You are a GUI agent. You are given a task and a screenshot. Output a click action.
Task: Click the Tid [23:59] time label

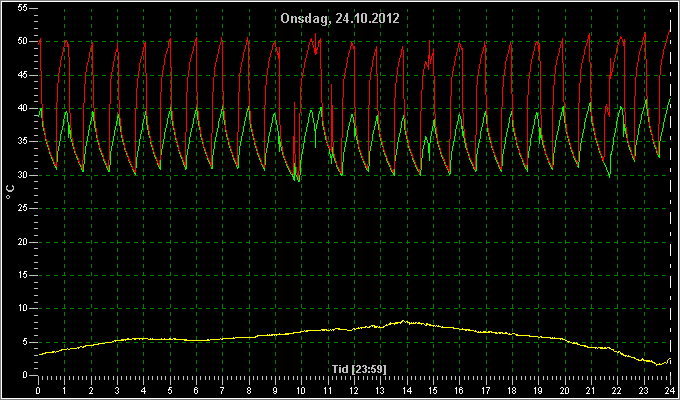coord(359,369)
